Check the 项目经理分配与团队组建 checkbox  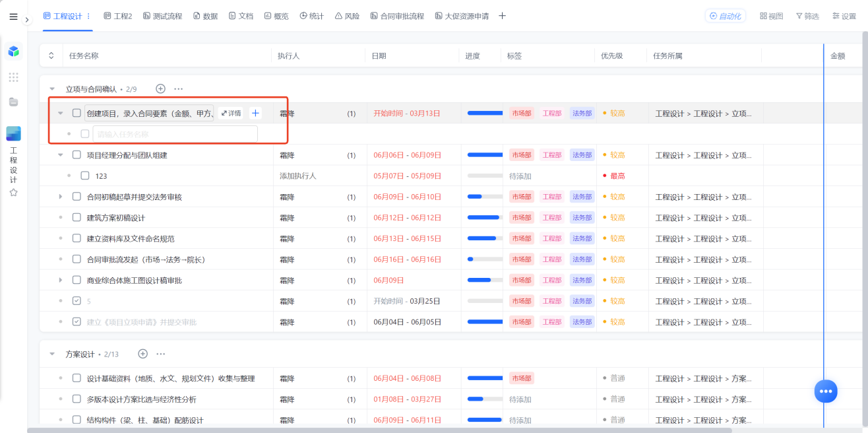77,154
